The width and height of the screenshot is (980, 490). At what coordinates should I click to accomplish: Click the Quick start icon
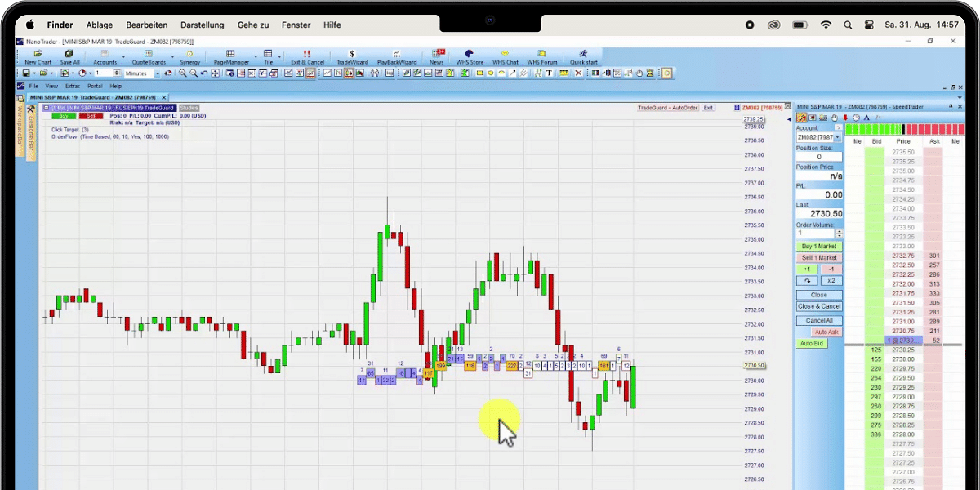point(583,54)
